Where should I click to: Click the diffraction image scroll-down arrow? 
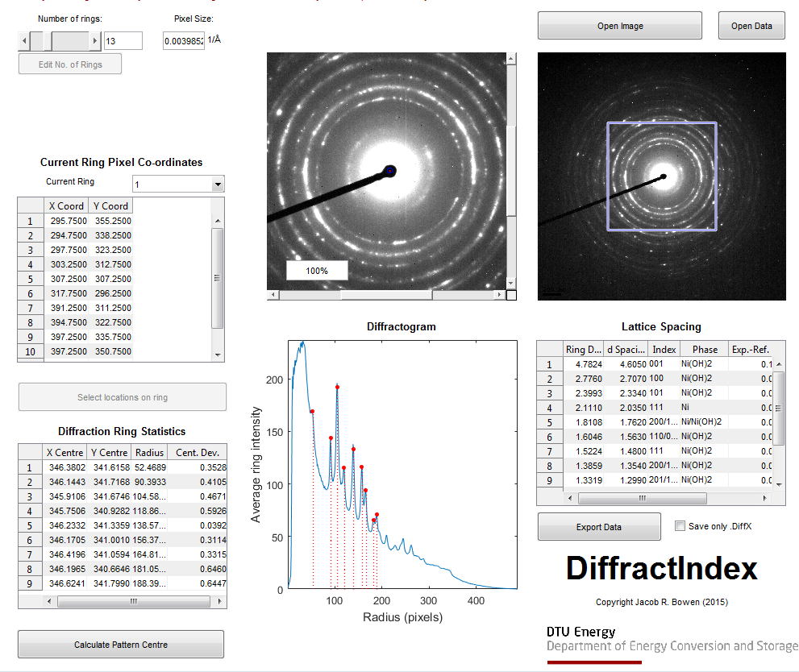click(511, 284)
